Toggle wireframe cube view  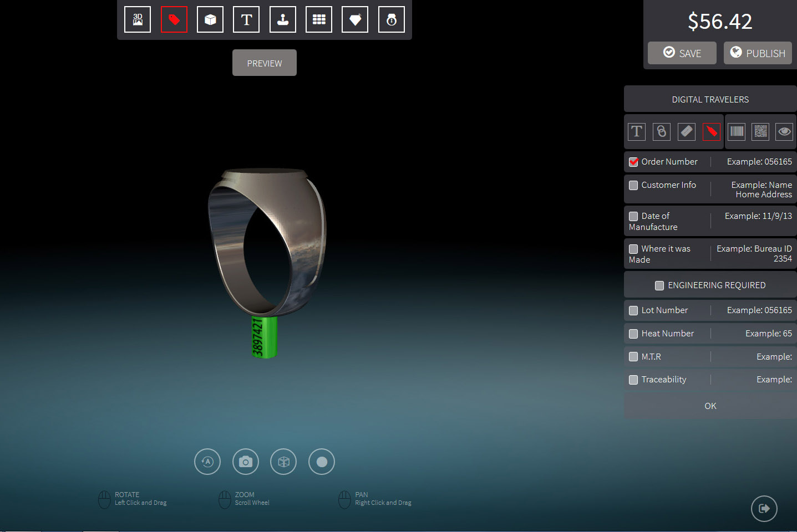tap(283, 462)
